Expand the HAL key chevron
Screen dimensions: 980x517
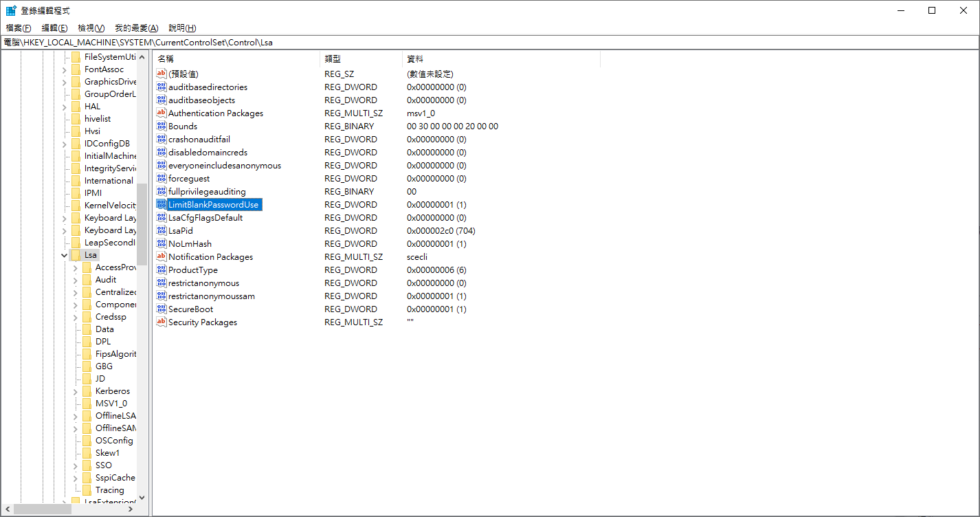coord(64,107)
